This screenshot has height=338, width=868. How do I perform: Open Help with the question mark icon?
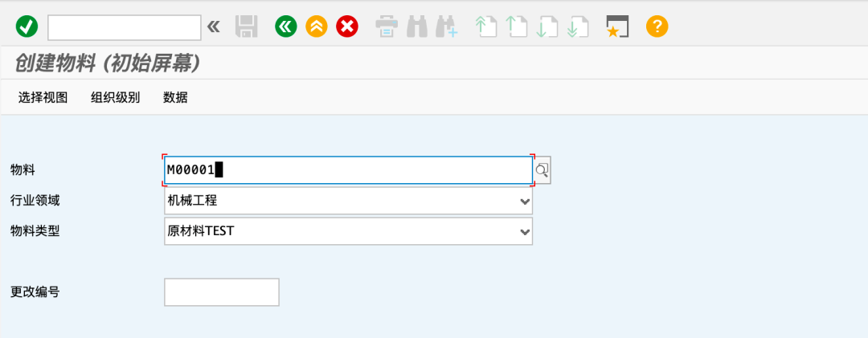point(657,26)
